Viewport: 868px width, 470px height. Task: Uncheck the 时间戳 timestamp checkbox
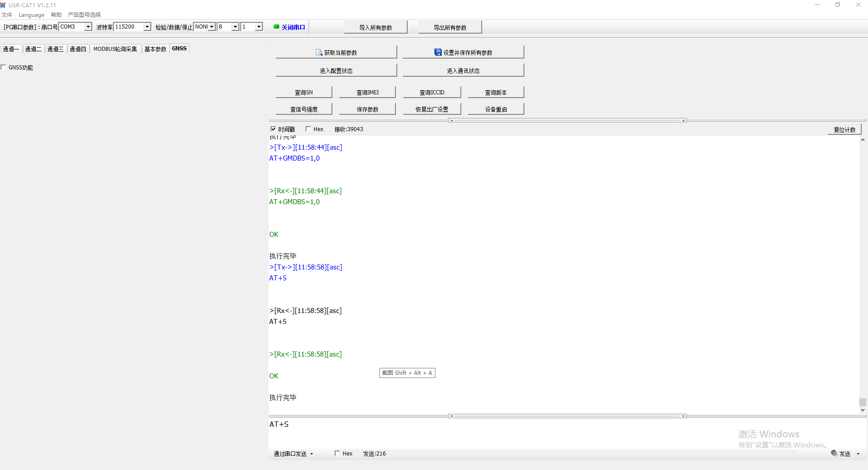(273, 129)
